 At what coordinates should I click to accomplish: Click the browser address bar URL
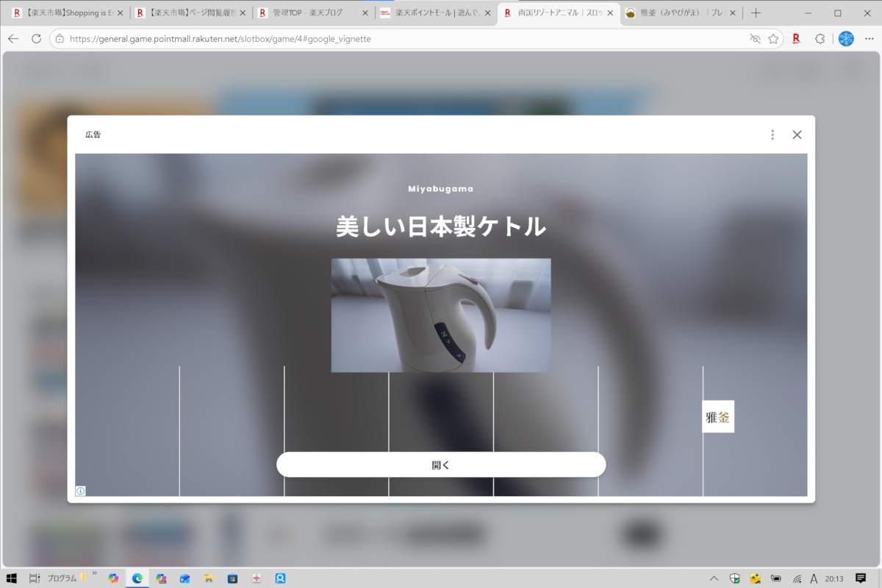[x=220, y=38]
